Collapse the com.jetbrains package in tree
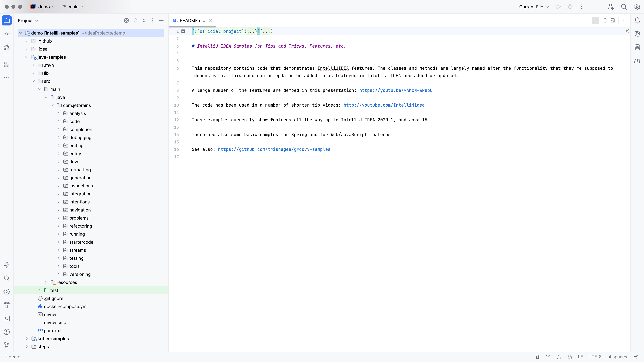Viewport: 644px width, 362px height. [x=52, y=105]
